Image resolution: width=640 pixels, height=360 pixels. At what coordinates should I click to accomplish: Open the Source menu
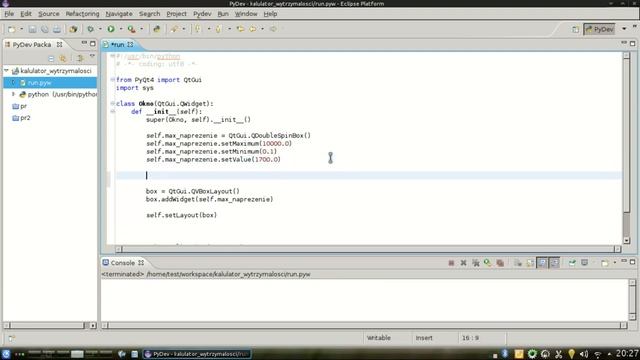click(x=49, y=14)
